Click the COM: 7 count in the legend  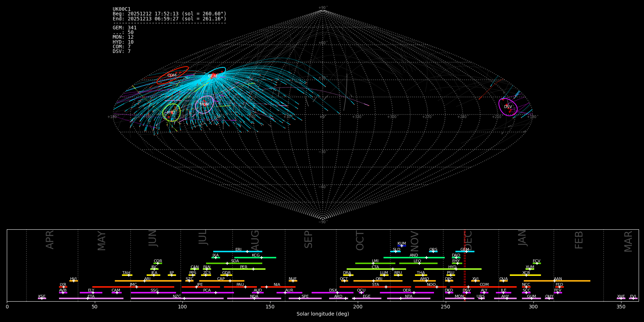point(122,47)
